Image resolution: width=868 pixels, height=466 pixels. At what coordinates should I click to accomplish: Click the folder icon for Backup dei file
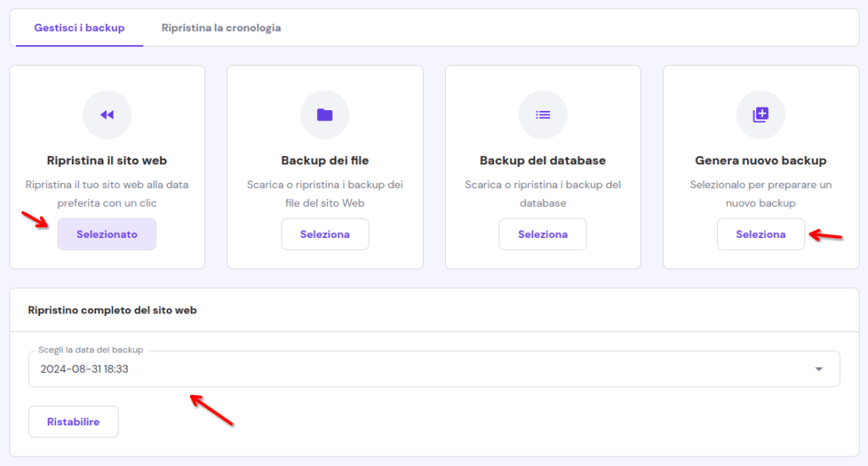tap(325, 114)
